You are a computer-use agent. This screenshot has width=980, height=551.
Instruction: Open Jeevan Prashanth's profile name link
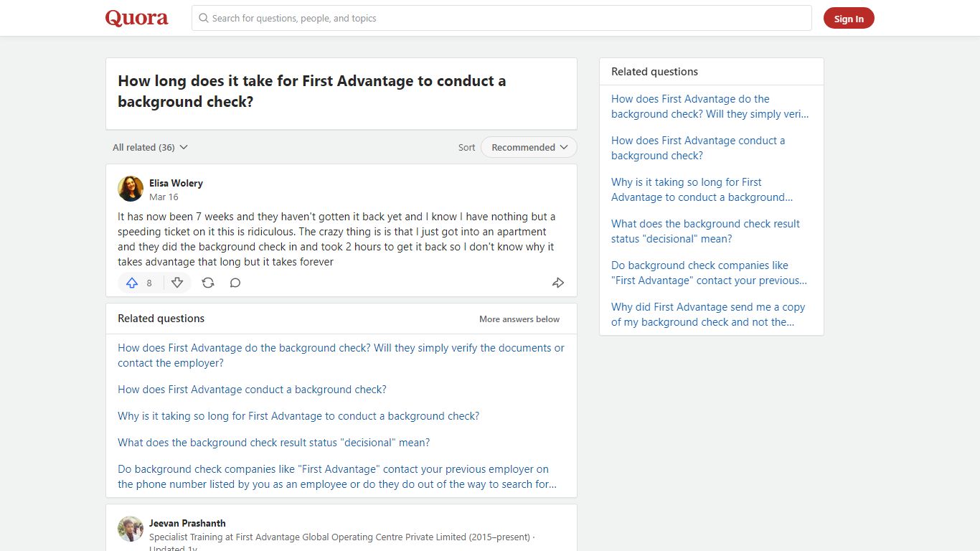pyautogui.click(x=187, y=523)
